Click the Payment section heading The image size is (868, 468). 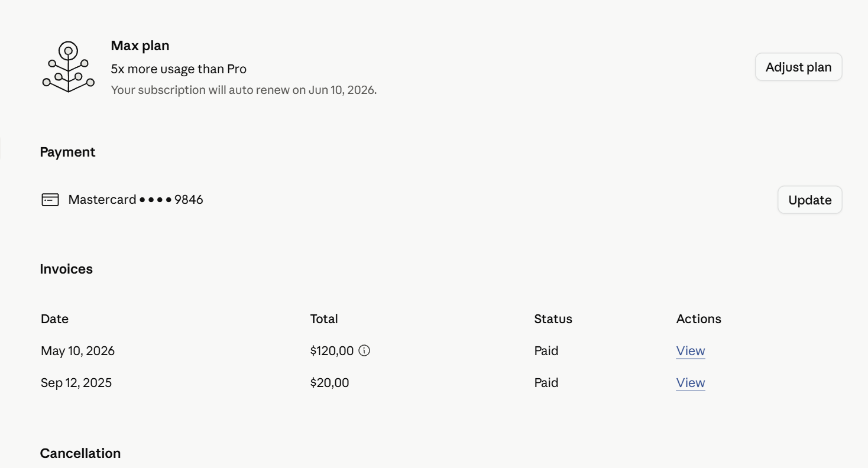[67, 152]
